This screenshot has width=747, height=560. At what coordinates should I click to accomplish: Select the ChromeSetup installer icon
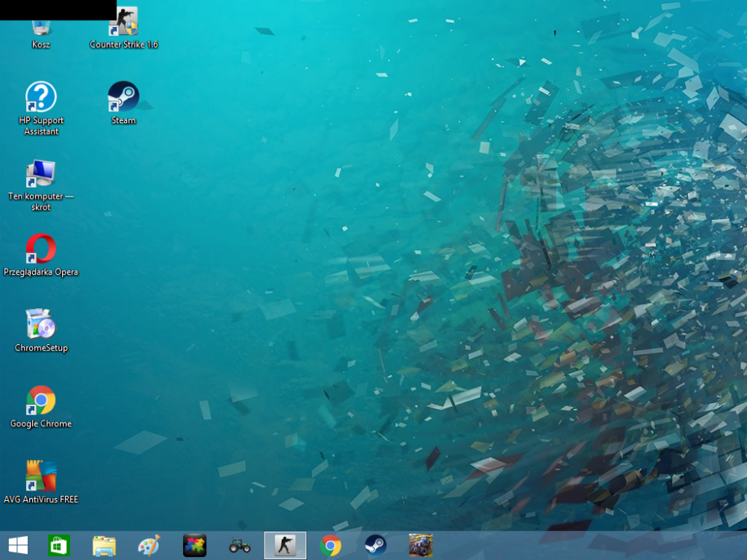click(x=41, y=326)
